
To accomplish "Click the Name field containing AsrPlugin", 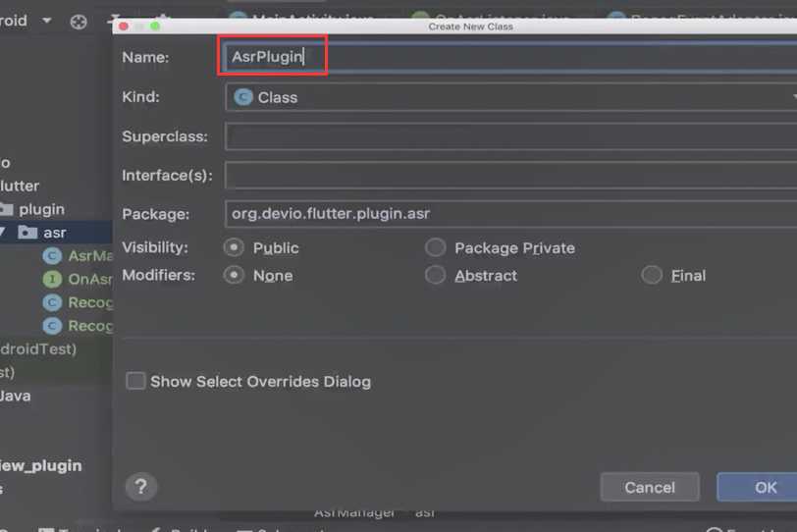I will pos(510,56).
